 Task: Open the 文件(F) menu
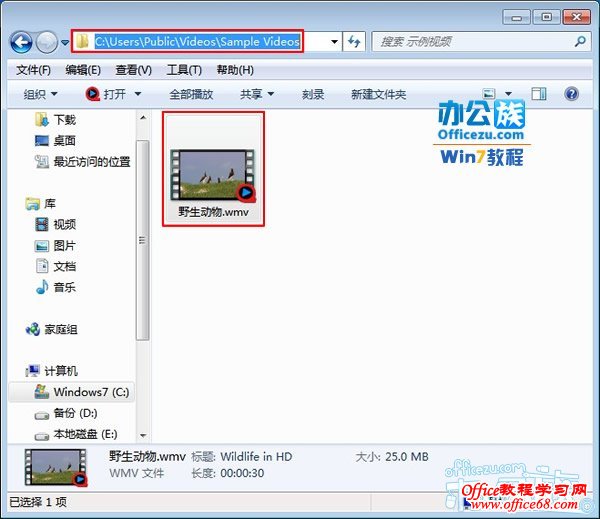[x=33, y=70]
